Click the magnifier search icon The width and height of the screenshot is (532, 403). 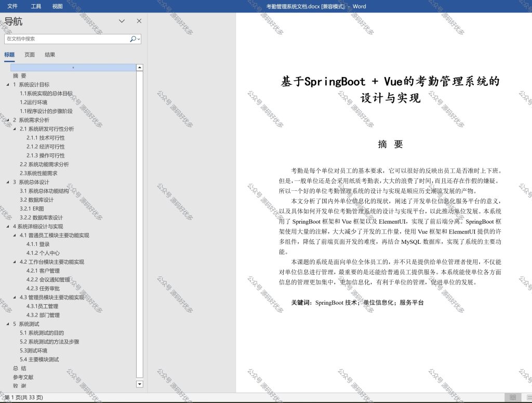click(133, 38)
